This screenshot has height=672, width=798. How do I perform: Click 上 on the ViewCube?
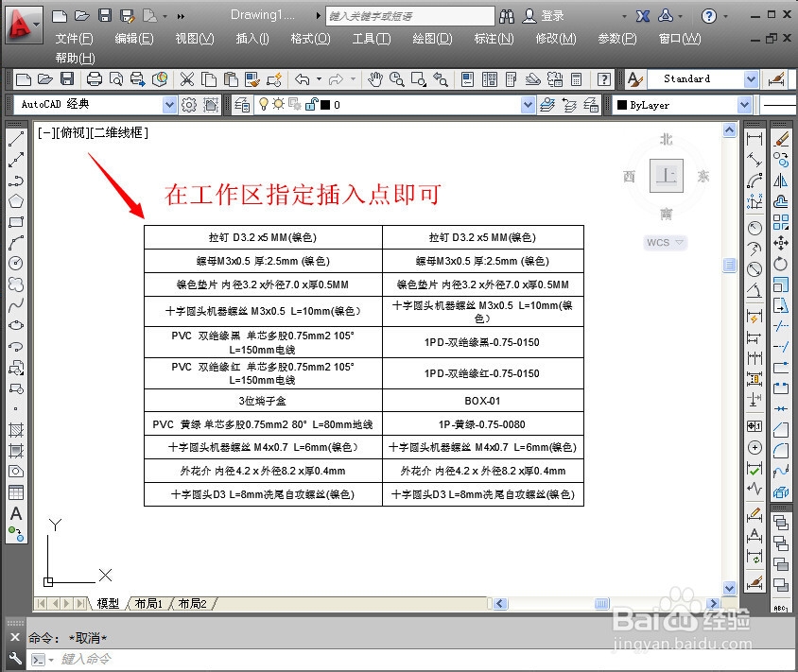pos(666,175)
